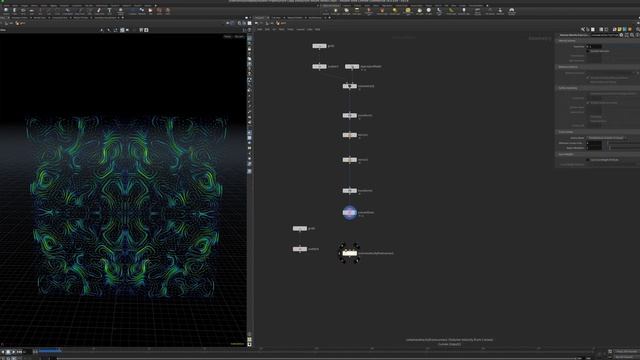The image size is (640, 360).
Task: Collapse the first parameter section header
Action: [598, 41]
